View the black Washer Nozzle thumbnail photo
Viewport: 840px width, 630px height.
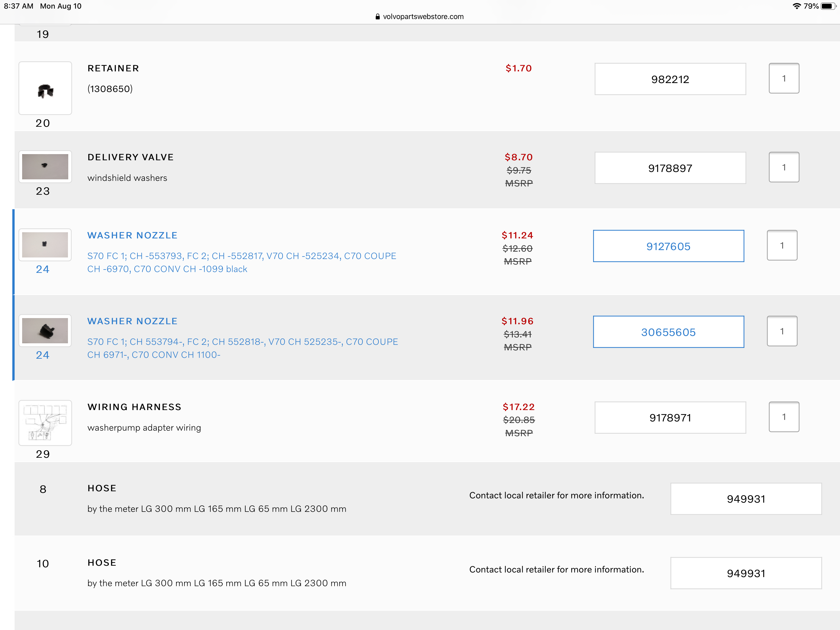coord(45,331)
